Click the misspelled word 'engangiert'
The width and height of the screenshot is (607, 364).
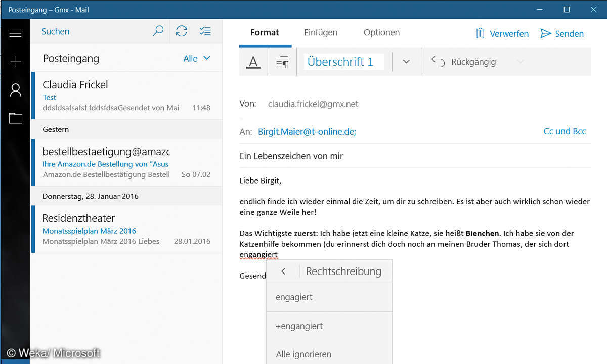[x=258, y=254]
